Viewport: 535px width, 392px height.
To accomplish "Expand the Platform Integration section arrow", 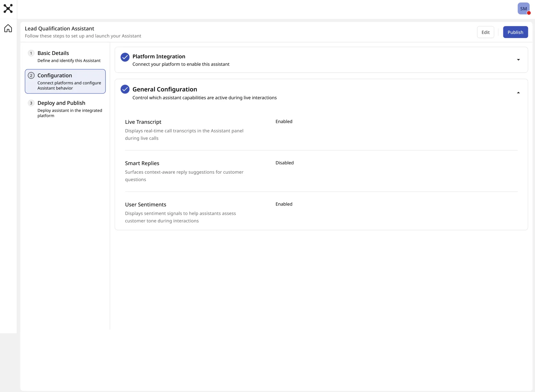I will tap(518, 60).
